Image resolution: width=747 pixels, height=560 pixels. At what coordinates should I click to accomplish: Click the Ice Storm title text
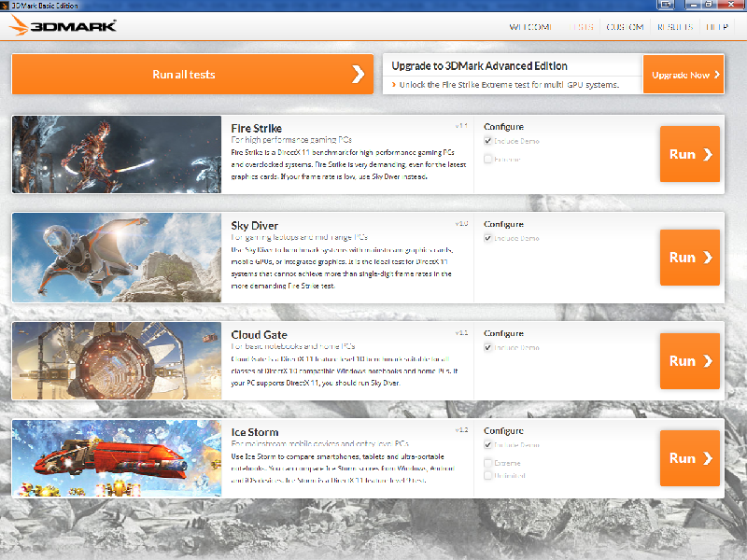[x=255, y=432]
